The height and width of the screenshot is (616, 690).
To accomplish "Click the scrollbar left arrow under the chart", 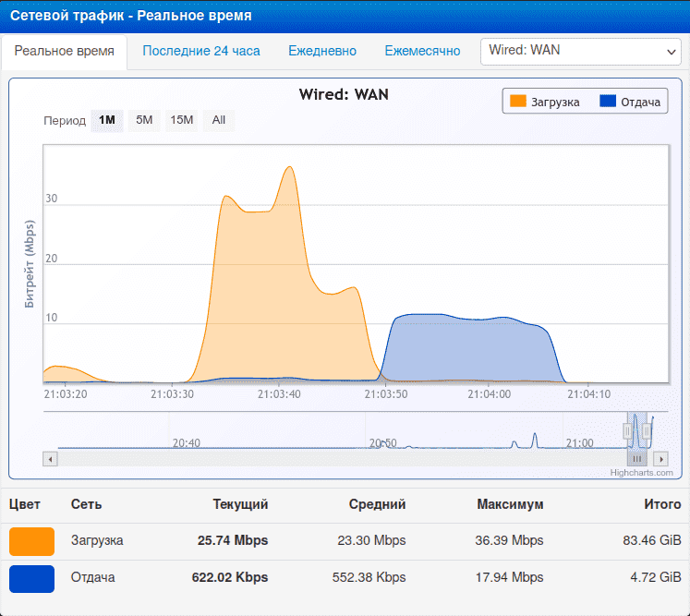I will pos(50,458).
